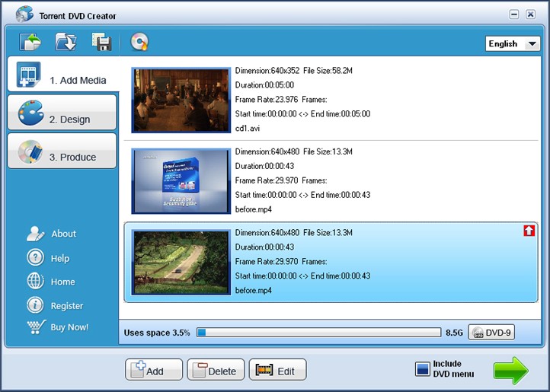Click Duration:00:05:00 text
This screenshot has height=392, width=550.
[x=264, y=85]
